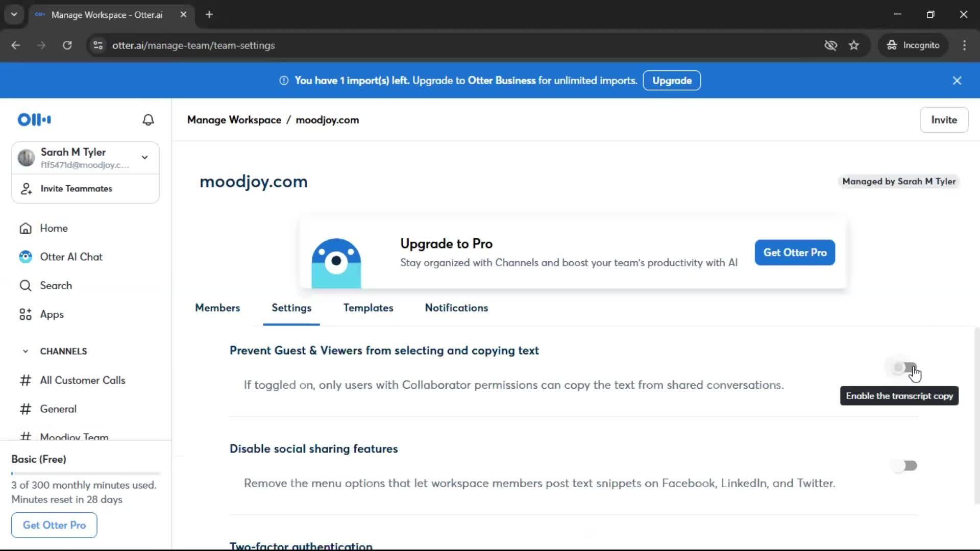Go back using the browser back arrow
The image size is (980, 551).
tap(16, 45)
